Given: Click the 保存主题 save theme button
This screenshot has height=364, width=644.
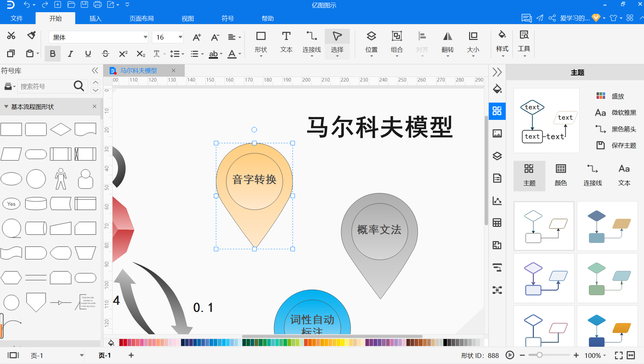Looking at the screenshot, I should 616,145.
